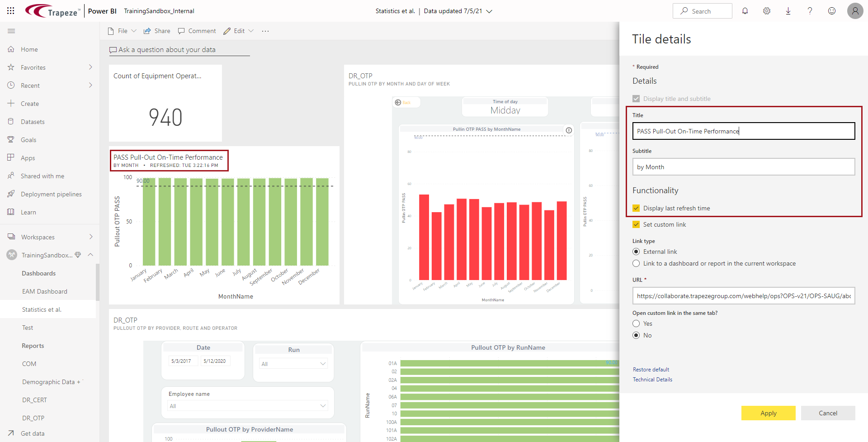Screen dimensions: 868x442
Task: Click the Apply button
Action: click(768, 413)
